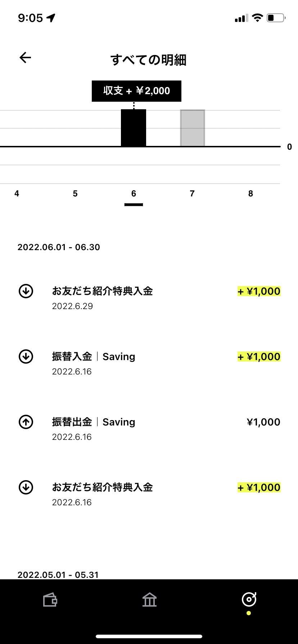This screenshot has width=298, height=644.
Task: Tap the bottom お友だち紹介特典入金 deposit icon
Action: [26, 487]
